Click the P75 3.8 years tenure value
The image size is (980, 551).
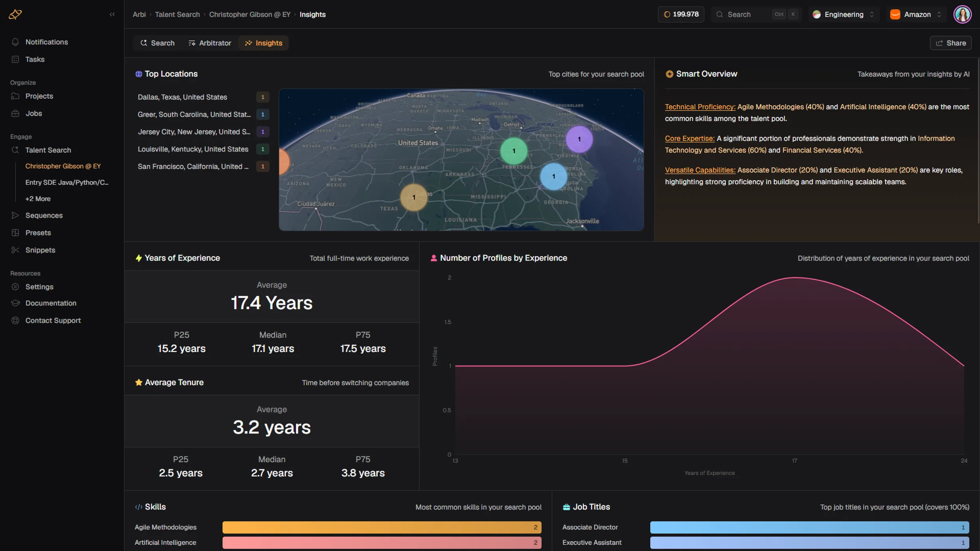click(363, 473)
